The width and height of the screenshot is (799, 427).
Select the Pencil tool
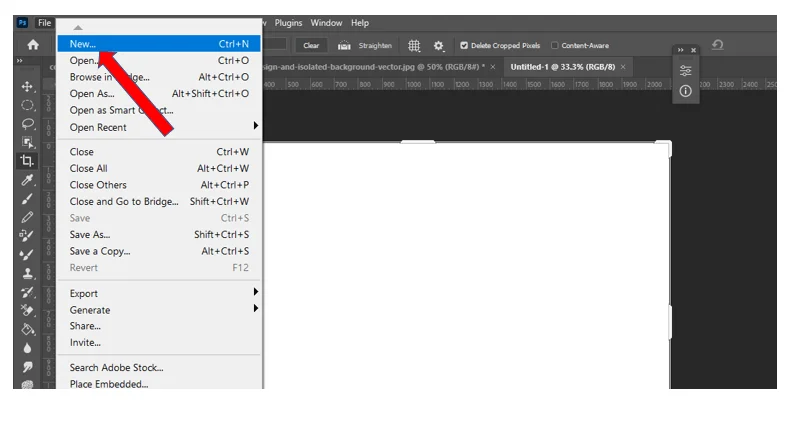(27, 218)
